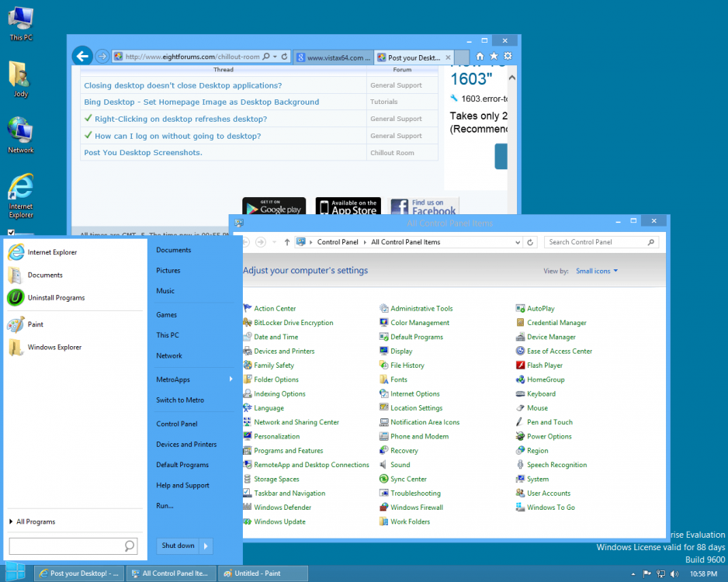
Task: Open 'Post You Desktop Screenshots.' thread link
Action: tap(143, 153)
